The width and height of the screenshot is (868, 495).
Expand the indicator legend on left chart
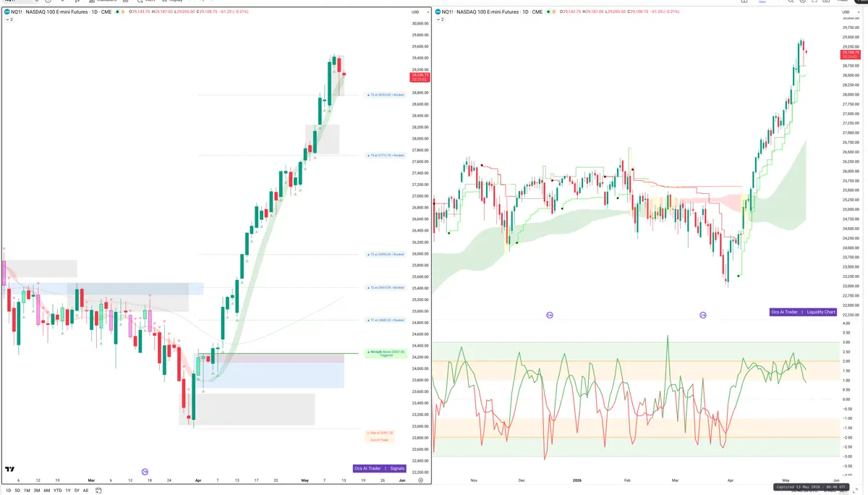pos(8,20)
